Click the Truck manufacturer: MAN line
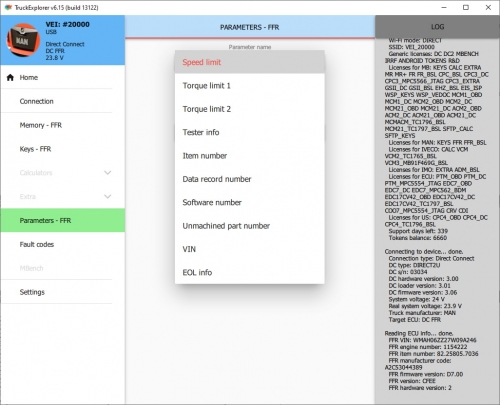Image resolution: width=500 pixels, height=405 pixels. (422, 313)
